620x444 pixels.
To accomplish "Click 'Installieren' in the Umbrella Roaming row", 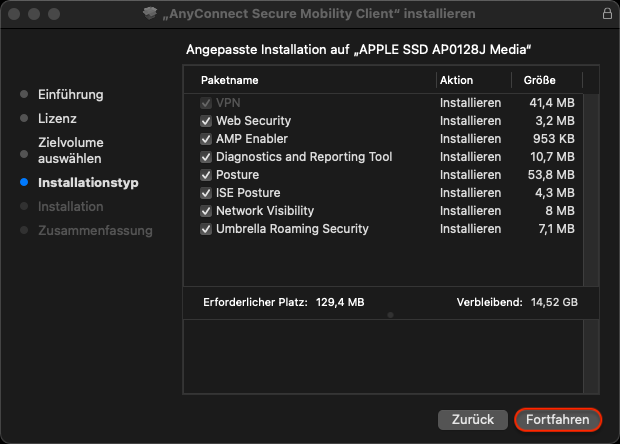I will point(471,229).
